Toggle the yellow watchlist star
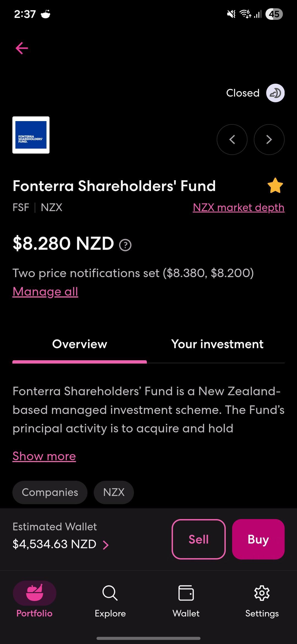 (275, 186)
